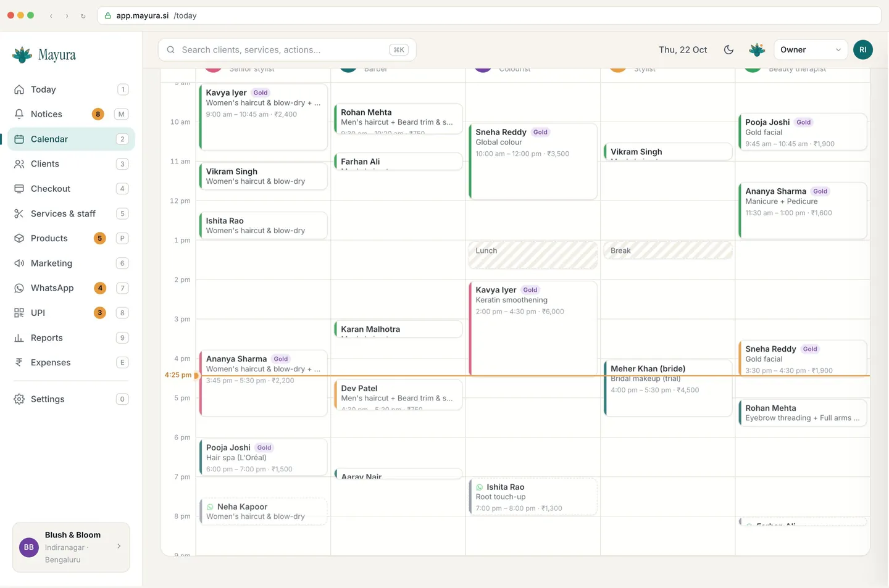The width and height of the screenshot is (889, 588).
Task: Open Ishita Rao Root touch-up booking
Action: coord(533,497)
